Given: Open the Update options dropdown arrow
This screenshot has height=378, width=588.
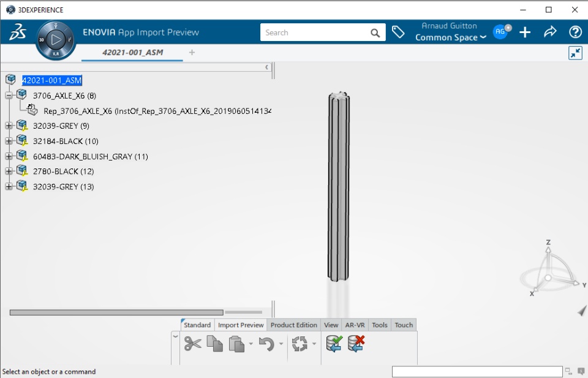Looking at the screenshot, I should 314,344.
